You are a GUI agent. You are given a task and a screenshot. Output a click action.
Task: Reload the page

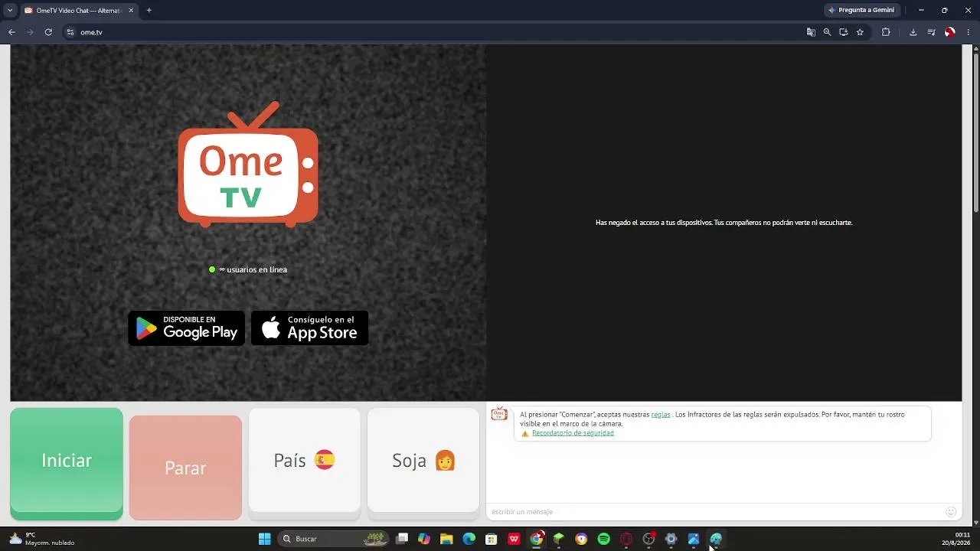(48, 32)
